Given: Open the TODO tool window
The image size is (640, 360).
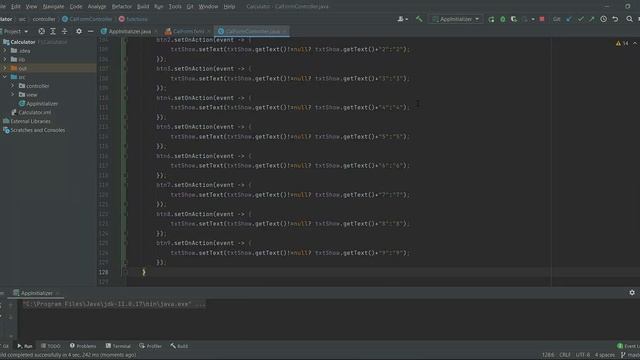Looking at the screenshot, I should [x=50, y=346].
